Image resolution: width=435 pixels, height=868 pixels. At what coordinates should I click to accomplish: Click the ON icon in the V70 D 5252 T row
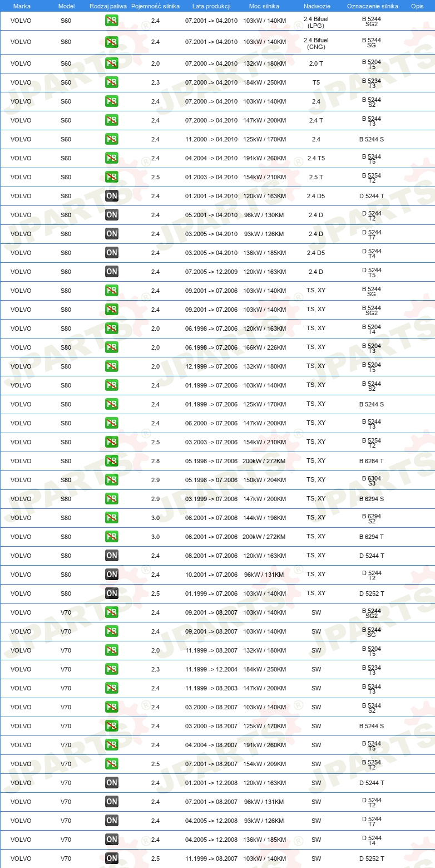pos(112,859)
